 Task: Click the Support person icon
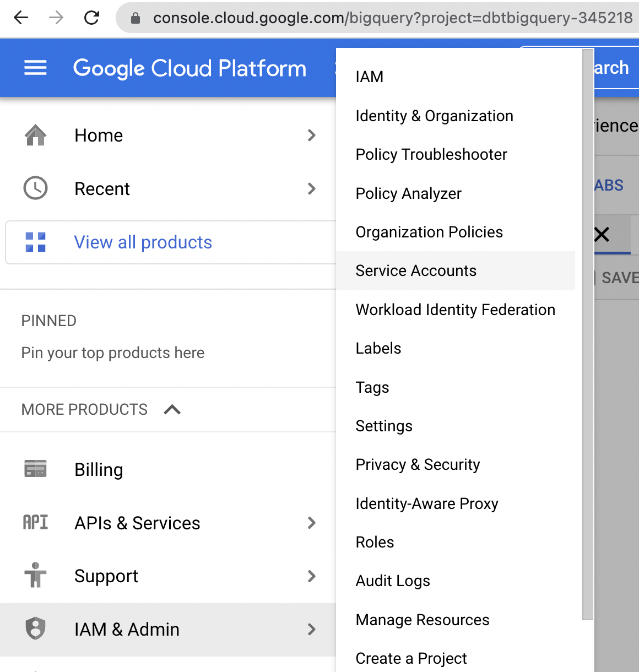36,575
